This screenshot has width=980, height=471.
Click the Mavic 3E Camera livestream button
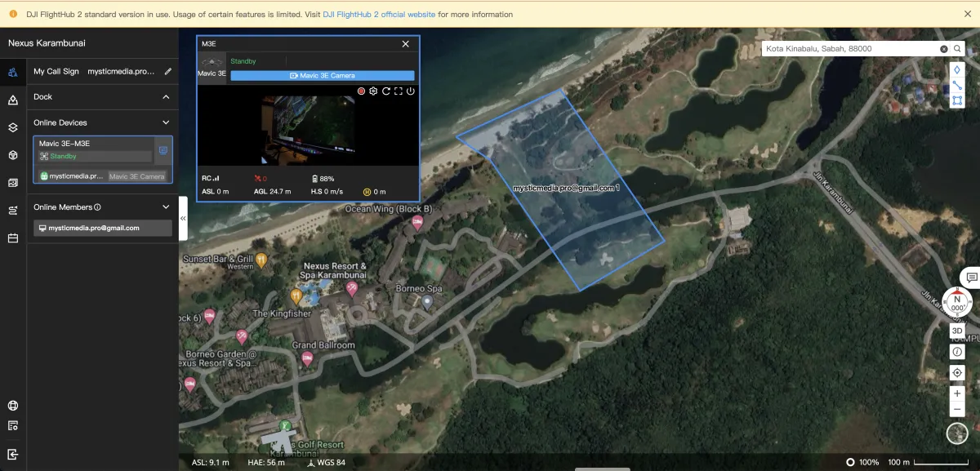tap(323, 75)
